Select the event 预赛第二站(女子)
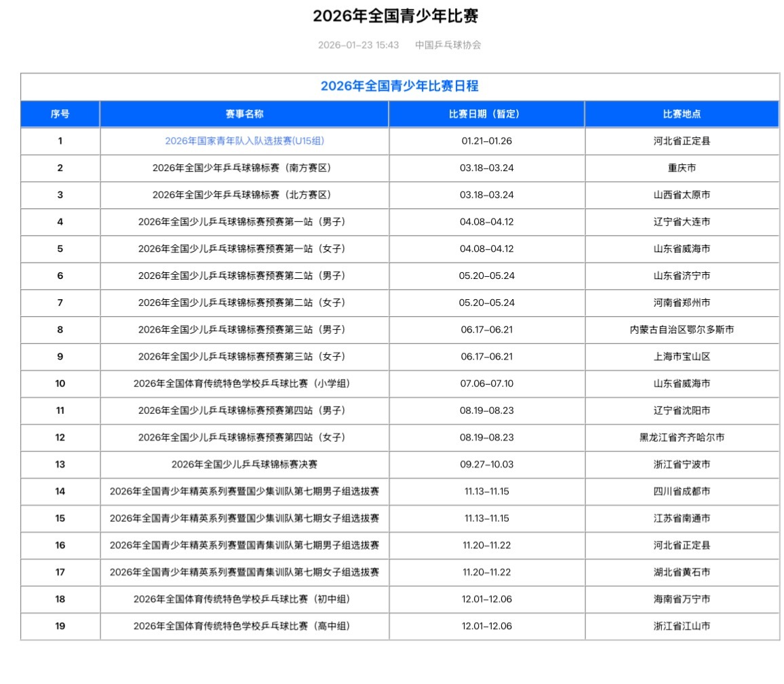The height and width of the screenshot is (684, 784). [245, 303]
